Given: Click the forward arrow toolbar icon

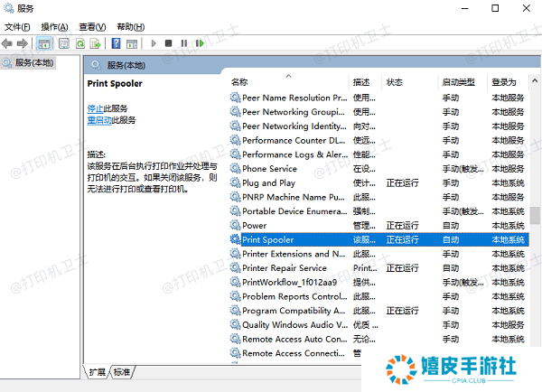Looking at the screenshot, I should pos(23,43).
